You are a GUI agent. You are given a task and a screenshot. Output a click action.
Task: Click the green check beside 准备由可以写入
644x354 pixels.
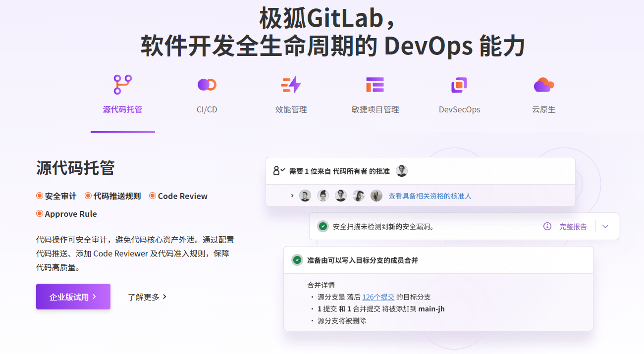click(297, 260)
